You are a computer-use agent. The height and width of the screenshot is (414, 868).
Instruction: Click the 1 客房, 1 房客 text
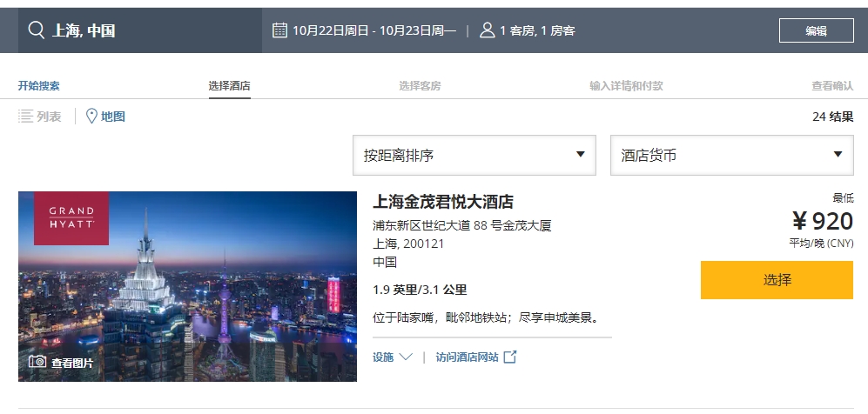537,30
